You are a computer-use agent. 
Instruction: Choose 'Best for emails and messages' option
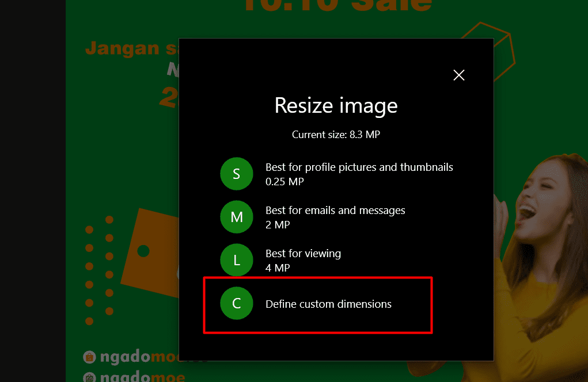point(335,211)
